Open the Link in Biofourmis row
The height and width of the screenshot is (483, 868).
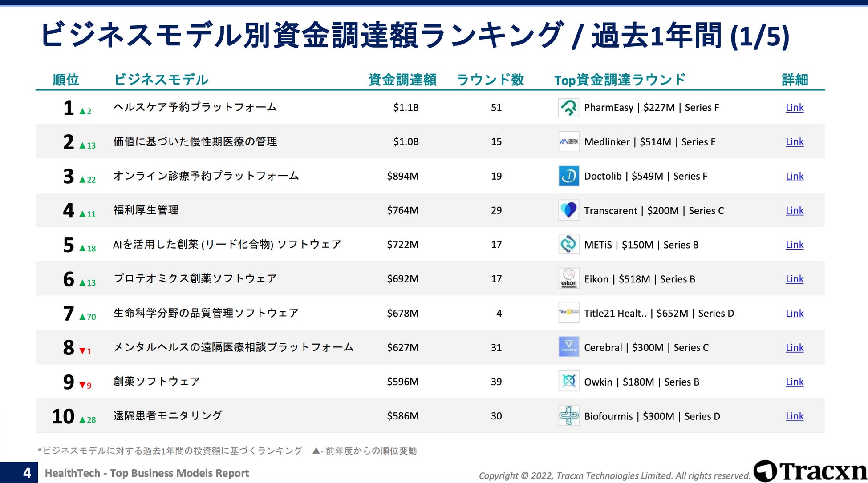pyautogui.click(x=794, y=416)
